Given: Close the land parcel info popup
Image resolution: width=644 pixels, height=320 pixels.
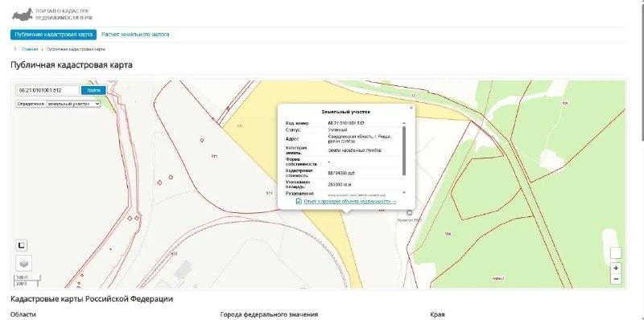Looking at the screenshot, I should click(411, 109).
